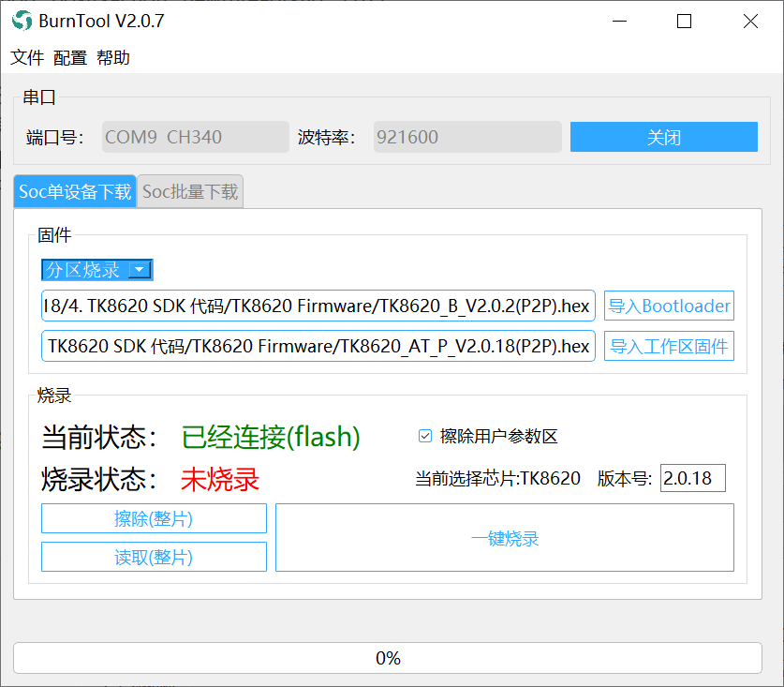Click the 当前状态: label
The image size is (784, 687).
99,438
